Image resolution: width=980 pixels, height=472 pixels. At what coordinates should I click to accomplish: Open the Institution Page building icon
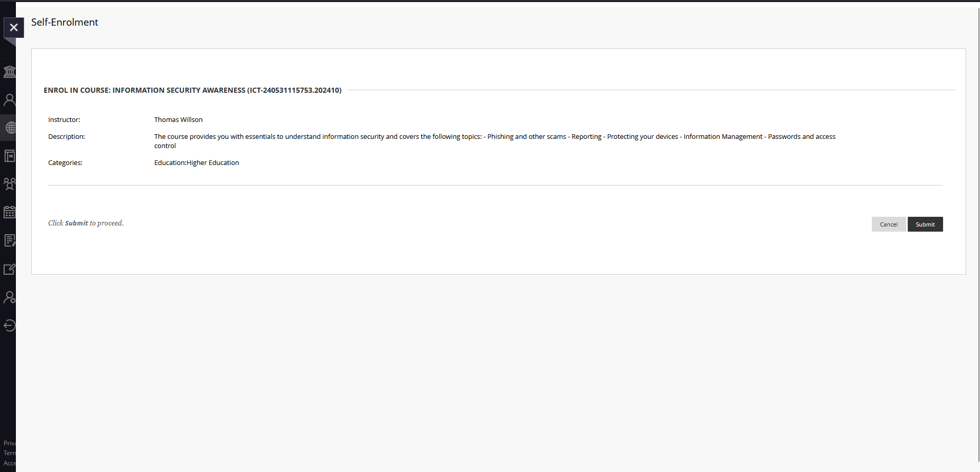click(9, 72)
